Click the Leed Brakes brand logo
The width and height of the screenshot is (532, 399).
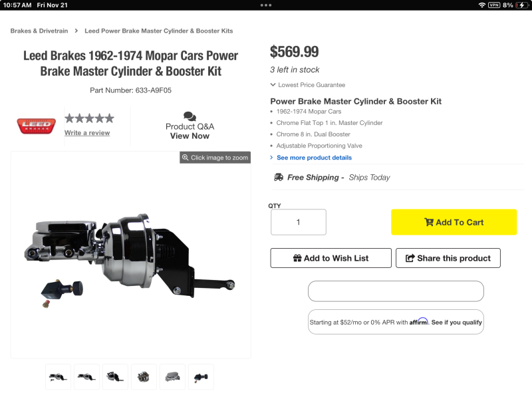point(36,124)
